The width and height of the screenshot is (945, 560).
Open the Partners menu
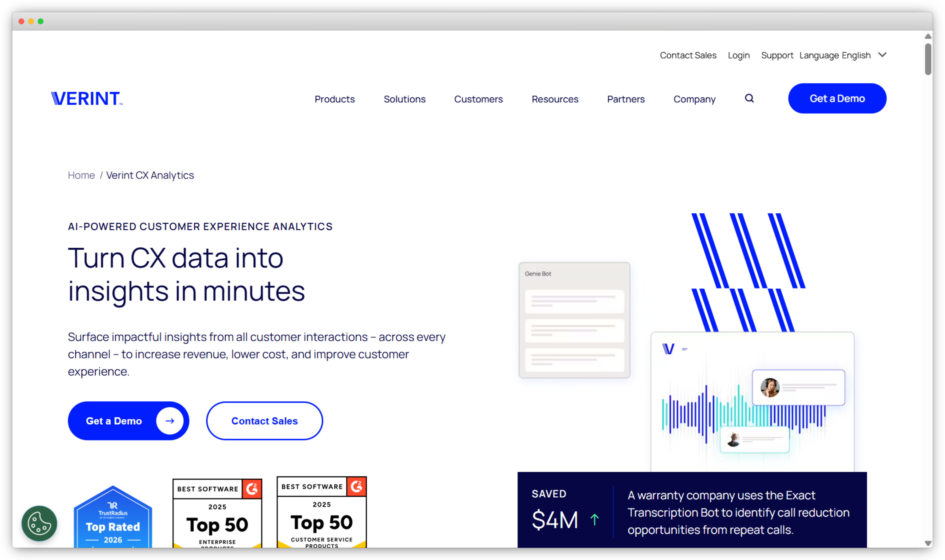[626, 99]
